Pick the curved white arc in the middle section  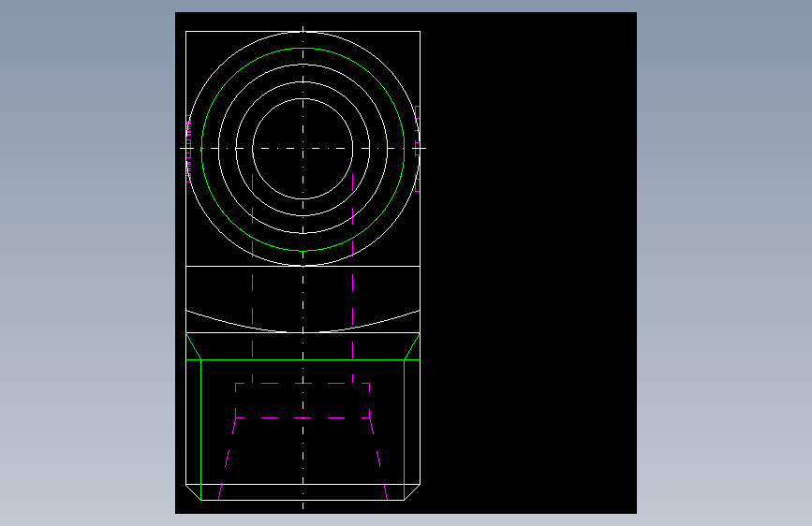(303, 322)
